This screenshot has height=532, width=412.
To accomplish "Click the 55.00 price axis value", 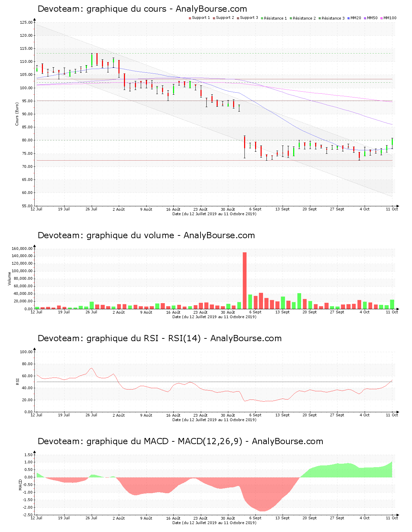I will (x=27, y=206).
